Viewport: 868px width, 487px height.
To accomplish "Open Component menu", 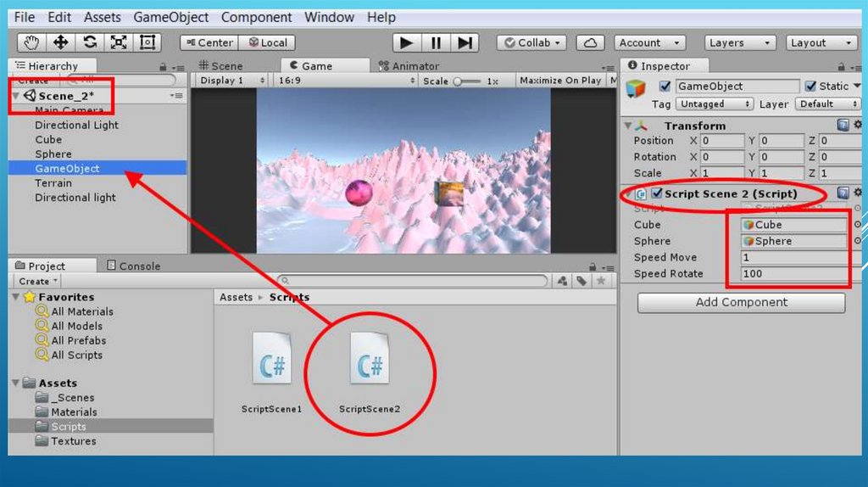I will tap(256, 17).
